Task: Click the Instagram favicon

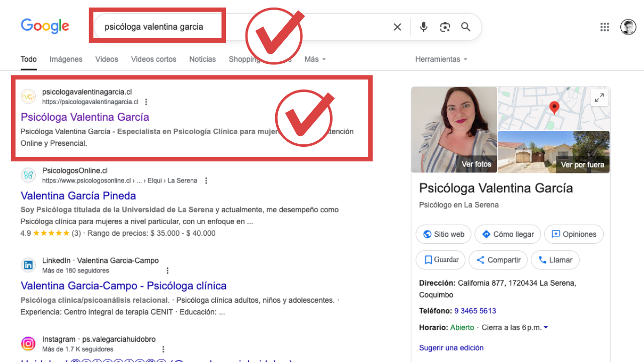Action: pyautogui.click(x=28, y=343)
